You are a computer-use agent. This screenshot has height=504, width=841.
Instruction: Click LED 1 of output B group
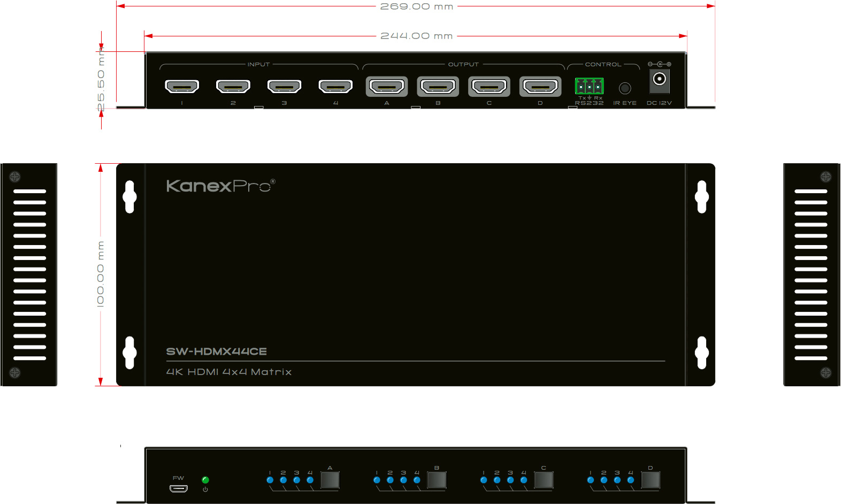377,480
